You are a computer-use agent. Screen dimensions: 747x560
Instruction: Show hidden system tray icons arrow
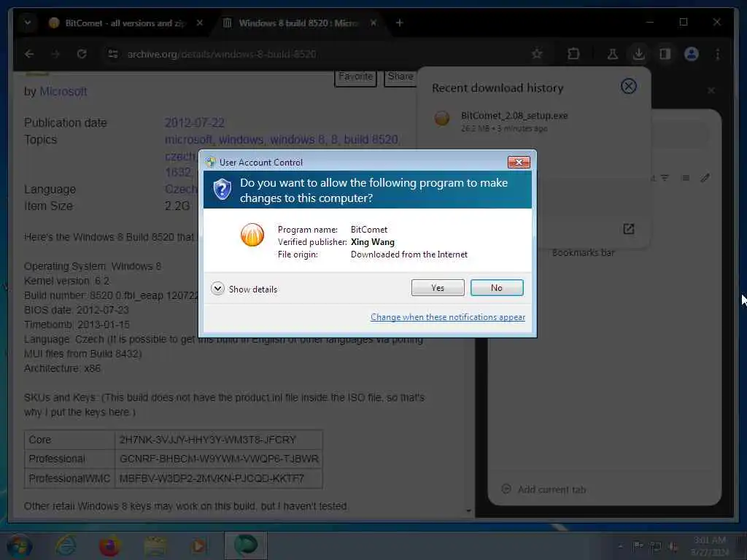(620, 547)
